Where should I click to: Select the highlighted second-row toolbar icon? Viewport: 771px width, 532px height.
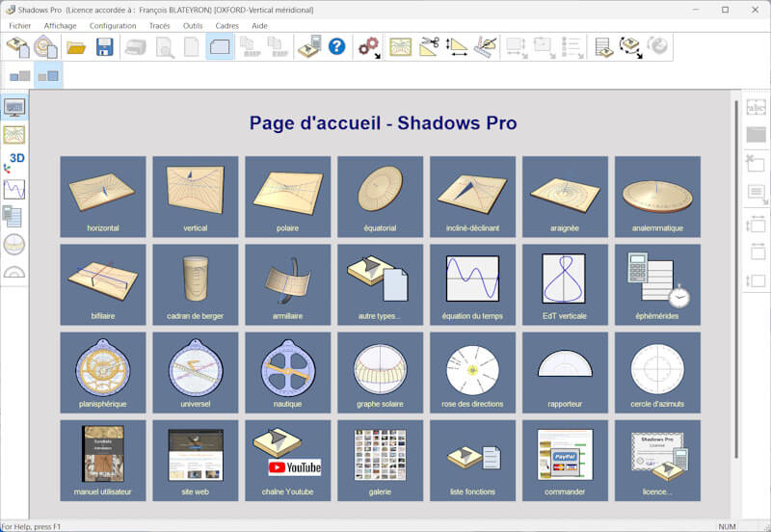pyautogui.click(x=48, y=76)
